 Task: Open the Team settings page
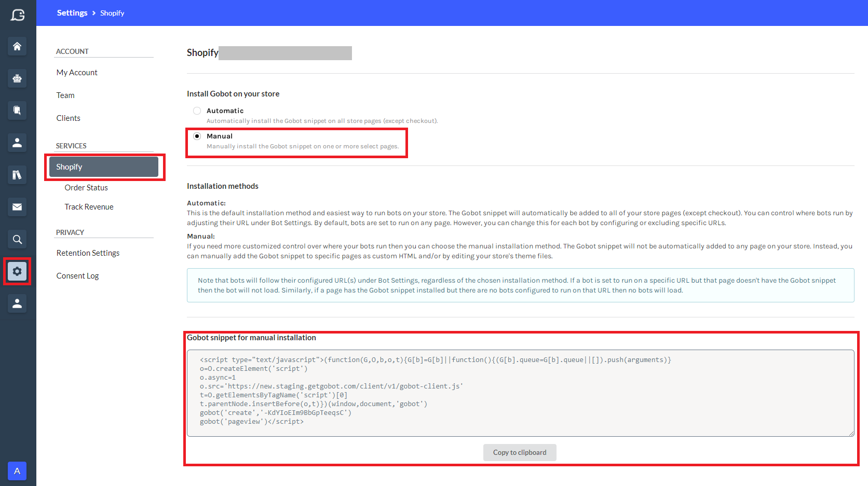point(65,95)
